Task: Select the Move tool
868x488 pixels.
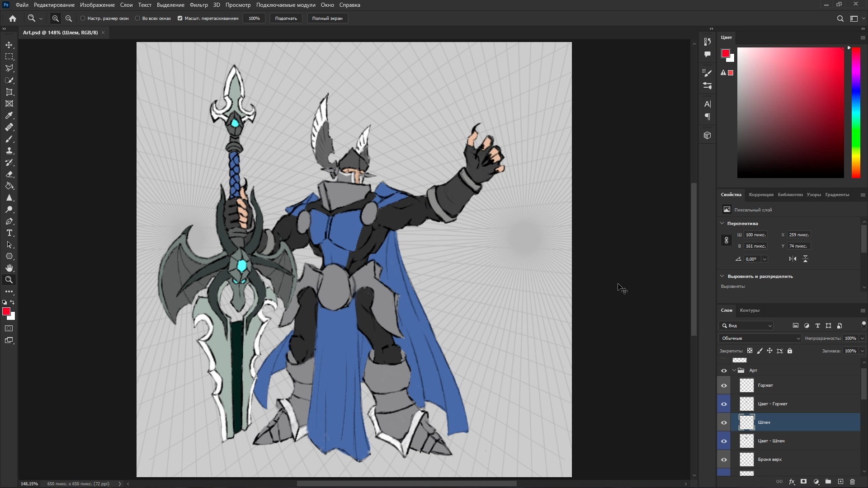Action: (x=9, y=45)
